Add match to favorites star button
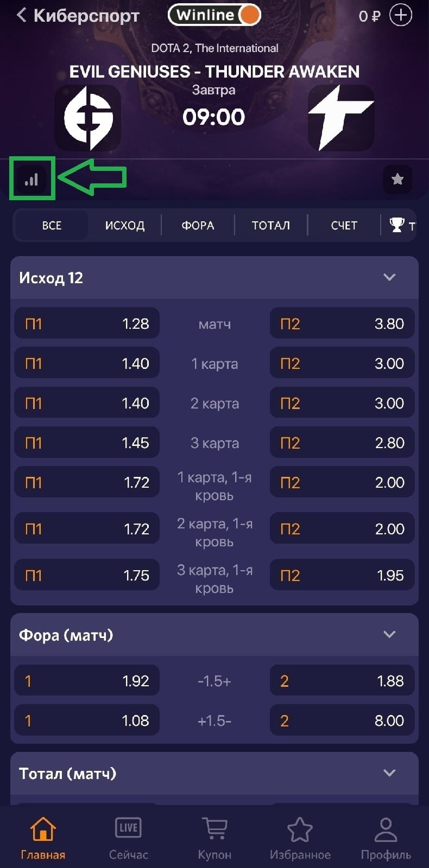Image resolution: width=429 pixels, height=868 pixels. tap(398, 179)
